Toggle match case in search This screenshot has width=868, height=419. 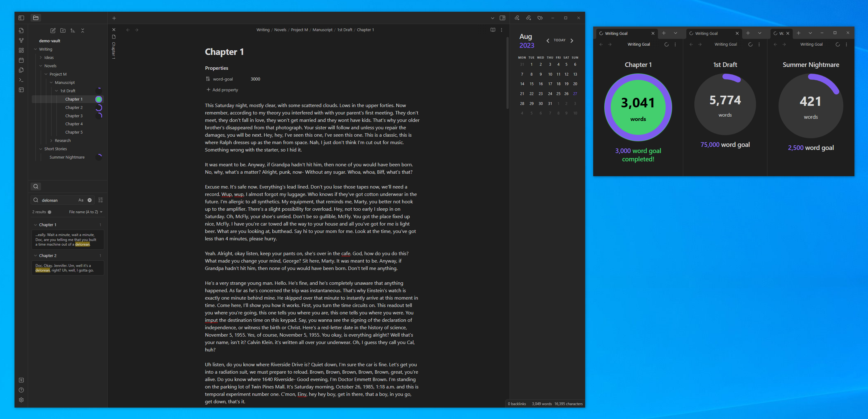81,200
